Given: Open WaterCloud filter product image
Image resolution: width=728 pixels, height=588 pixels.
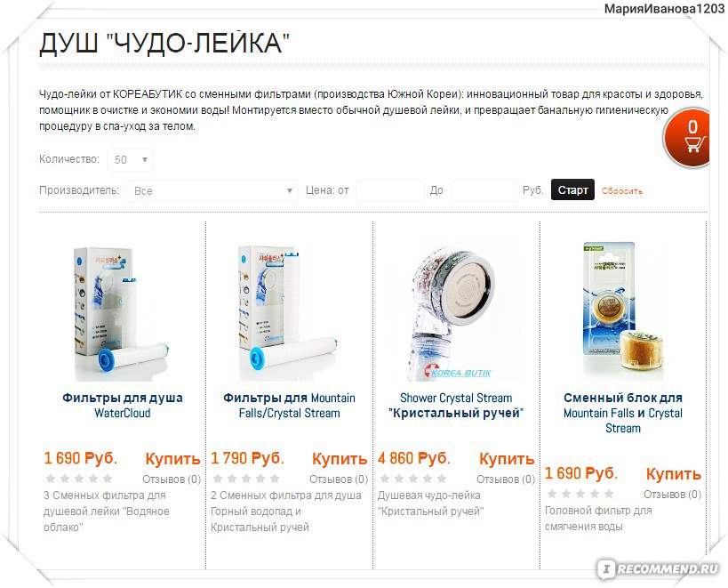Looking at the screenshot, I should click(x=122, y=313).
